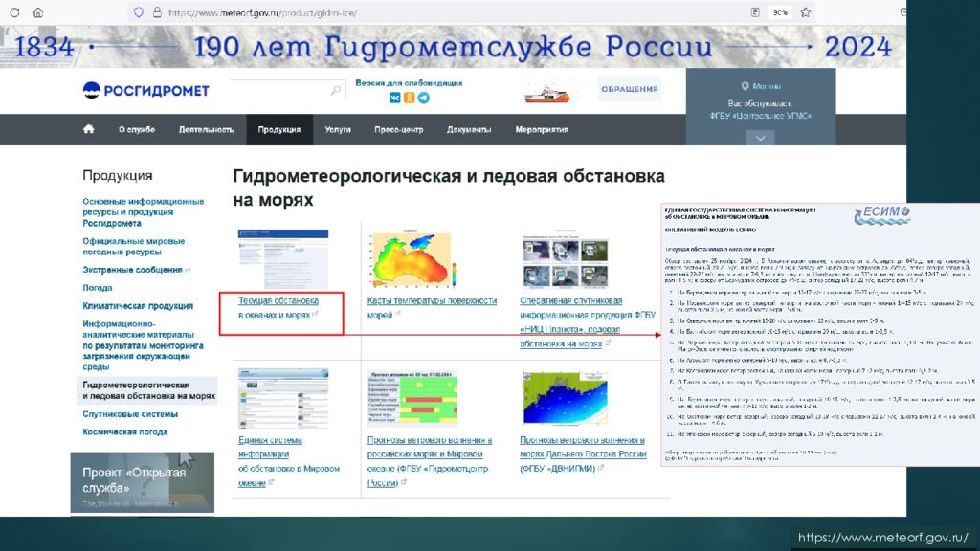Open Климатическая продукция sidebar link
The image size is (980, 551).
[x=138, y=306]
